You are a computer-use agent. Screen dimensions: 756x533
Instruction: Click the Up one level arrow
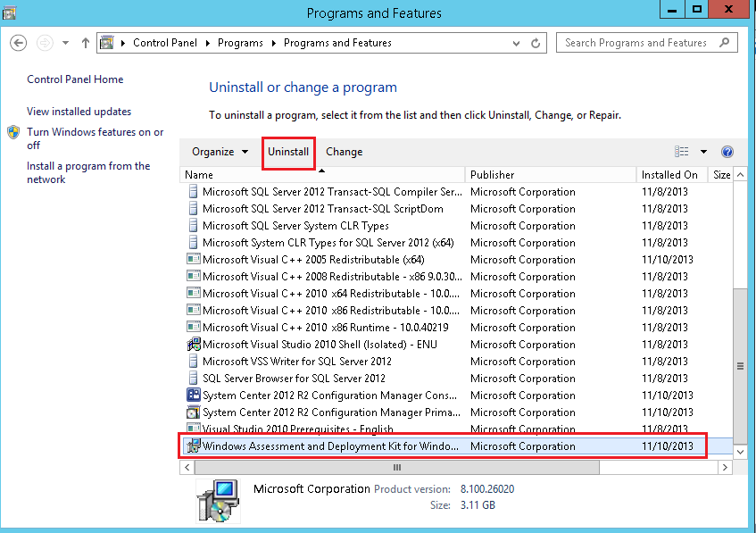pyautogui.click(x=86, y=43)
